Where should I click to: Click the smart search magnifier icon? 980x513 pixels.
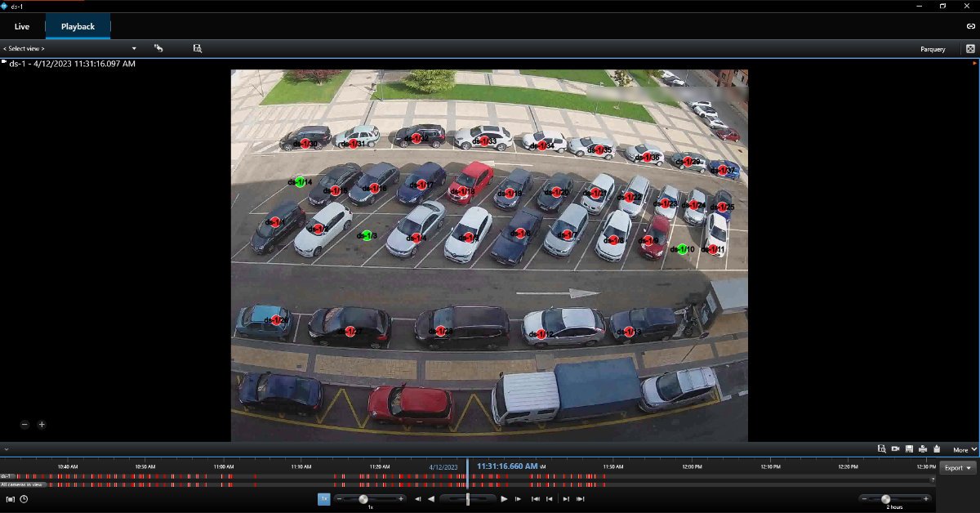(882, 449)
